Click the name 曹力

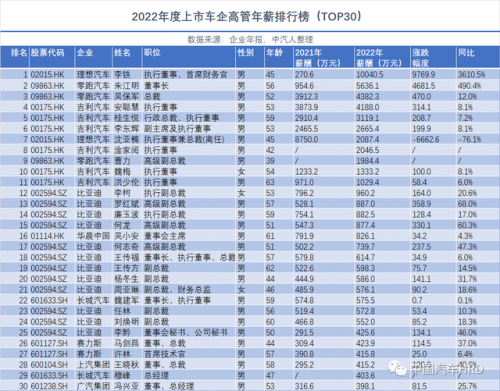pos(122,161)
